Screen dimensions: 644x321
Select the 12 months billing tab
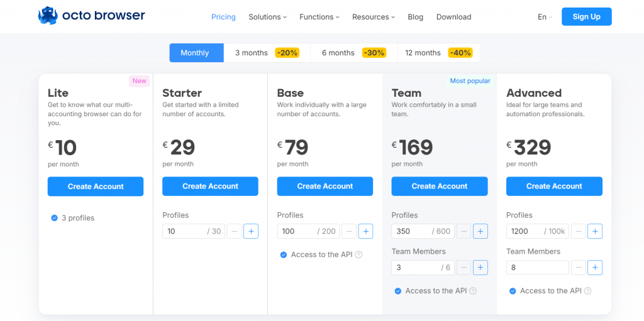(438, 53)
